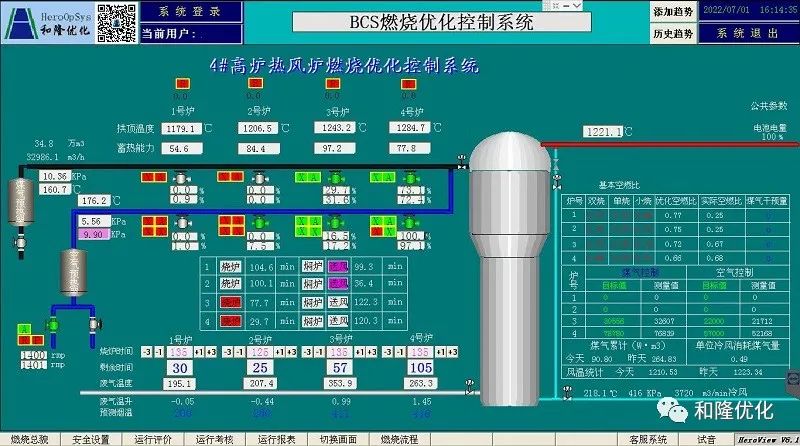
Task: Toggle green X A block beside 29.7% gas valve
Action: point(308,177)
